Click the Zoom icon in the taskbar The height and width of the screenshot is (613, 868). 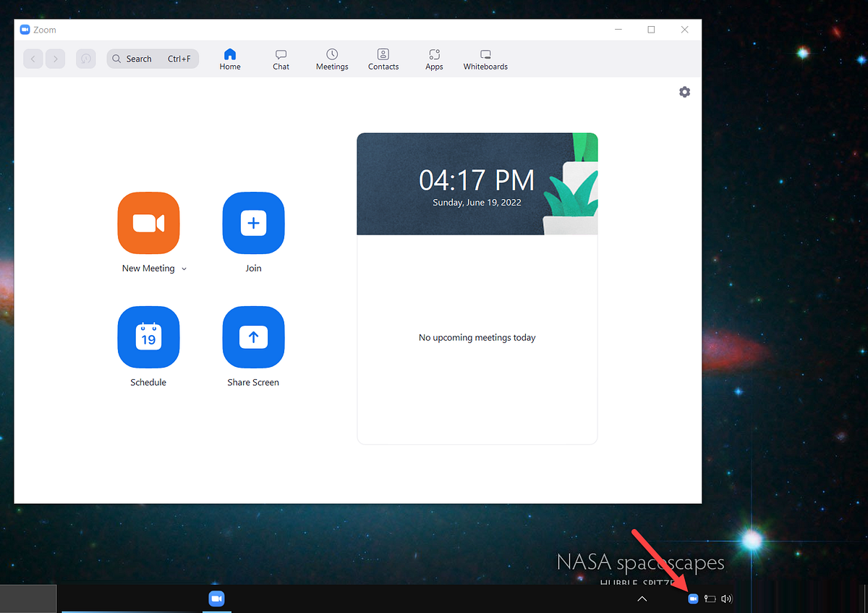pos(216,599)
